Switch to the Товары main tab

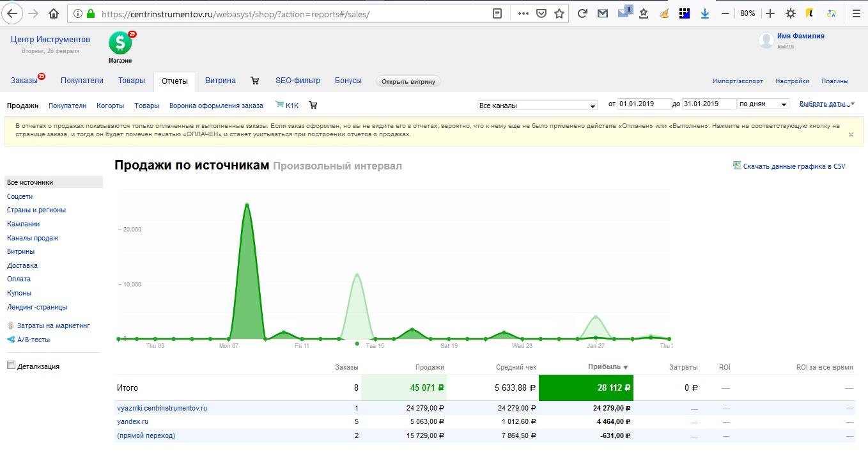click(132, 81)
